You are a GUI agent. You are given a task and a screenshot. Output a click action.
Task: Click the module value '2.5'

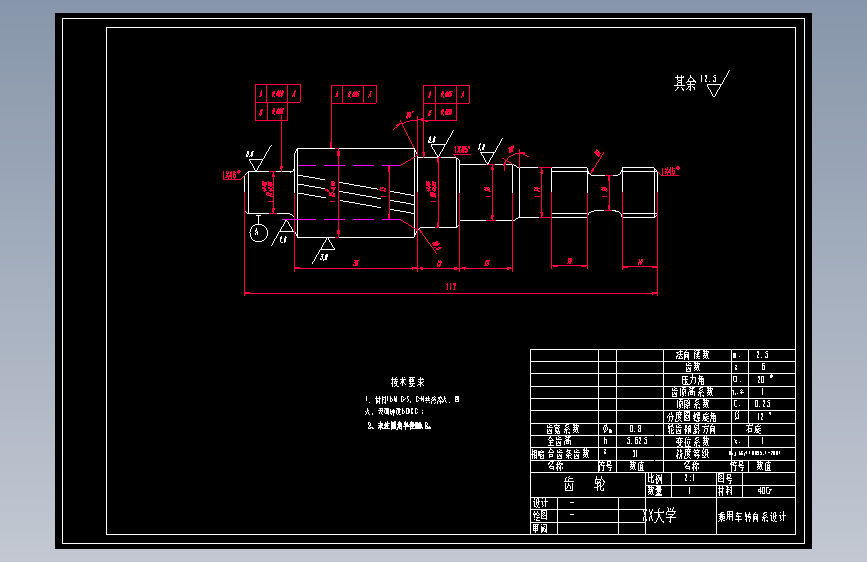click(x=762, y=355)
